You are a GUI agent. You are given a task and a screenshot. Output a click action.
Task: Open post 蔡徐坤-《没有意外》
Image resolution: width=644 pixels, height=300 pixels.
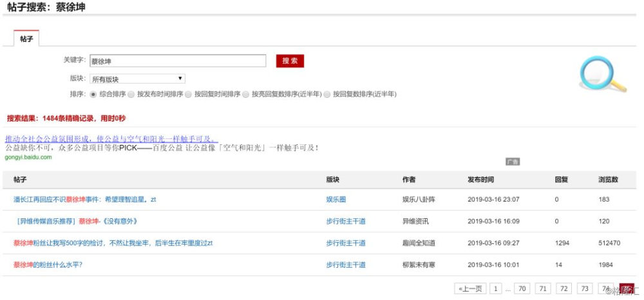tap(77, 221)
